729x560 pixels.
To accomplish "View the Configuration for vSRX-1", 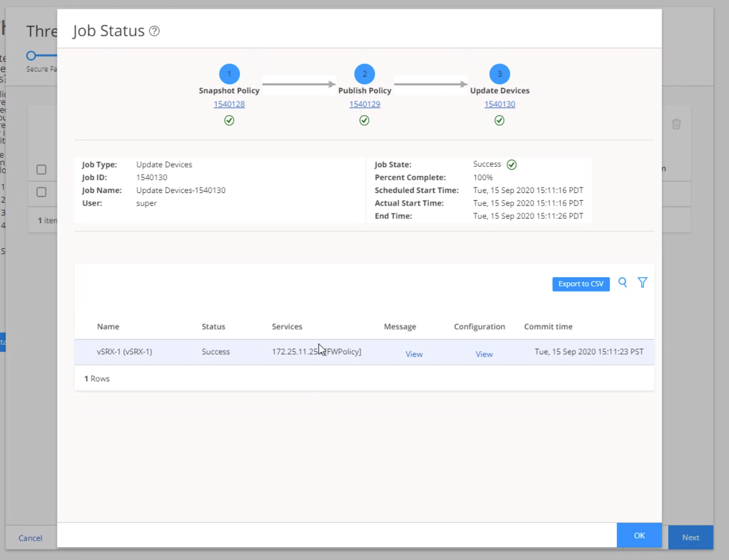I will (x=484, y=354).
